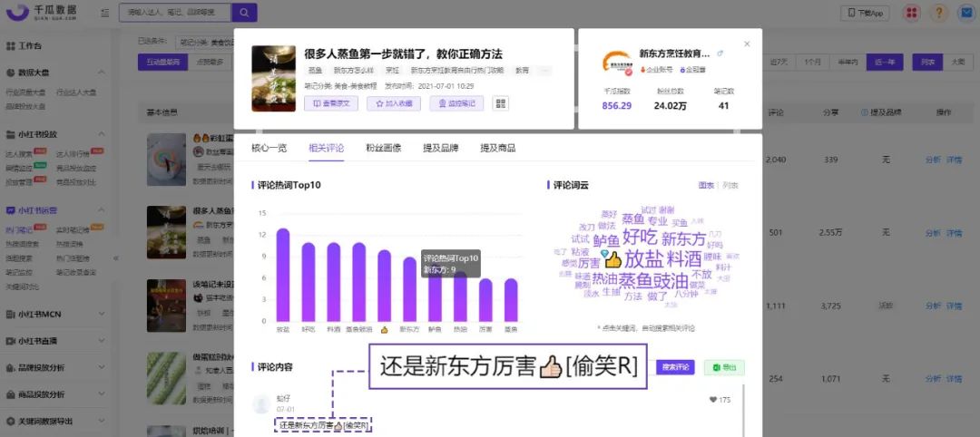This screenshot has height=437, width=980.
Task: Click the 监控笔记 button
Action: point(456,103)
